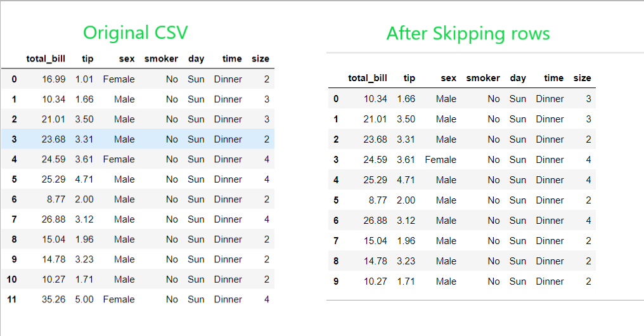Click tip column header in Original CSV table
Image resolution: width=644 pixels, height=336 pixels.
click(x=87, y=59)
